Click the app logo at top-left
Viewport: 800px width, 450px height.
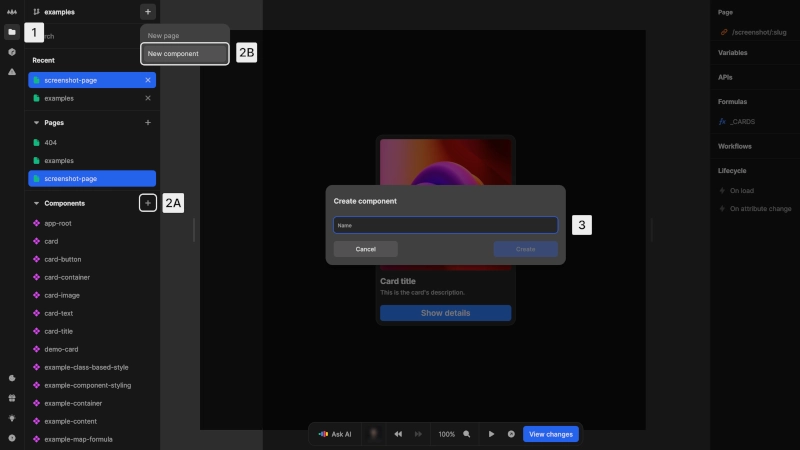(x=12, y=12)
